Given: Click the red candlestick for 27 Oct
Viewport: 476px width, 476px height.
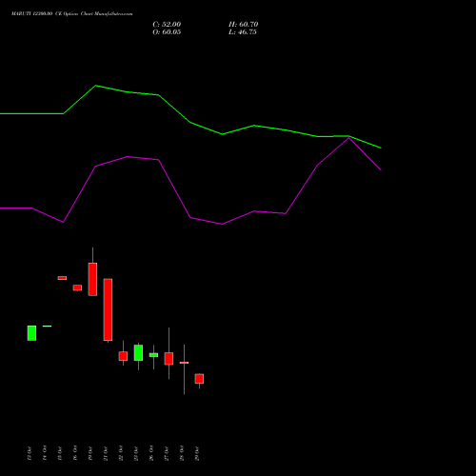Looking at the screenshot, I should (x=169, y=359).
